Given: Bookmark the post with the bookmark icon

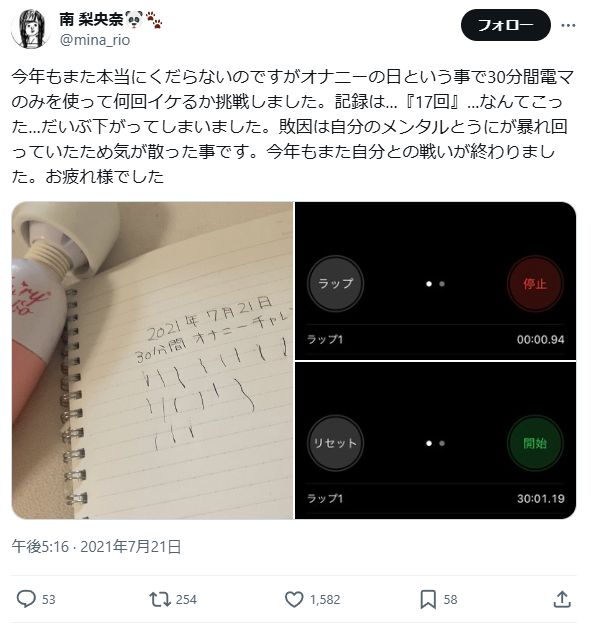Looking at the screenshot, I should coord(428,599).
